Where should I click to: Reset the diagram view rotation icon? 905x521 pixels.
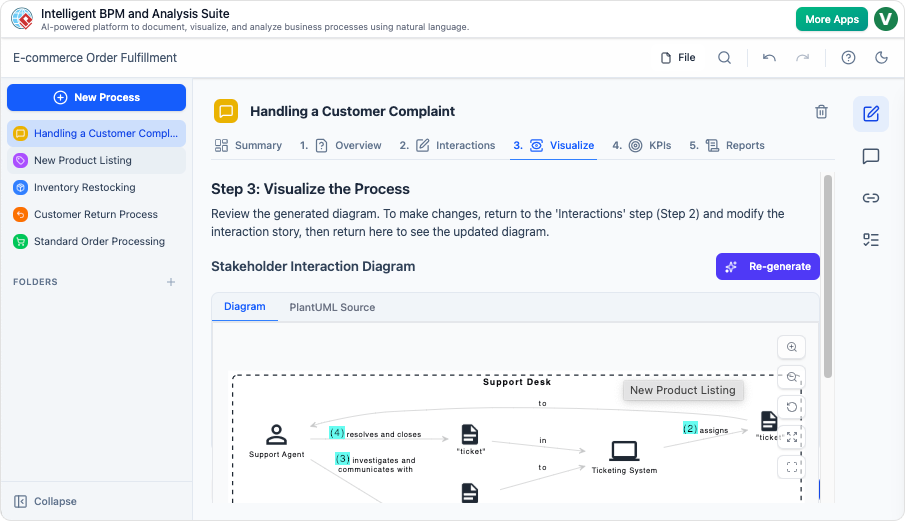pyautogui.click(x=792, y=407)
